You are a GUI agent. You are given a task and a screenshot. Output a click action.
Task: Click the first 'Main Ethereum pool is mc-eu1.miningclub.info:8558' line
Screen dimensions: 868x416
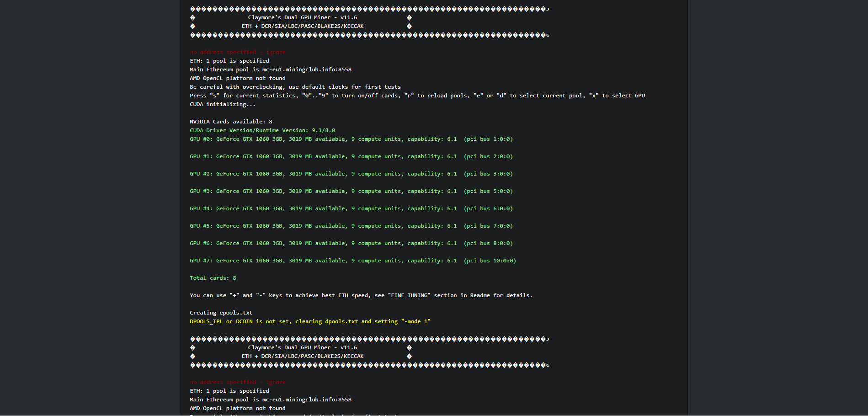[x=271, y=69]
